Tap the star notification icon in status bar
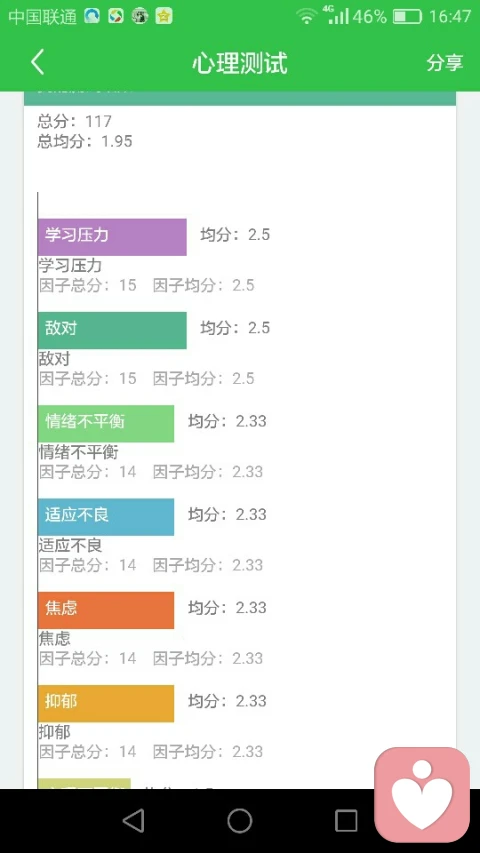 click(164, 17)
